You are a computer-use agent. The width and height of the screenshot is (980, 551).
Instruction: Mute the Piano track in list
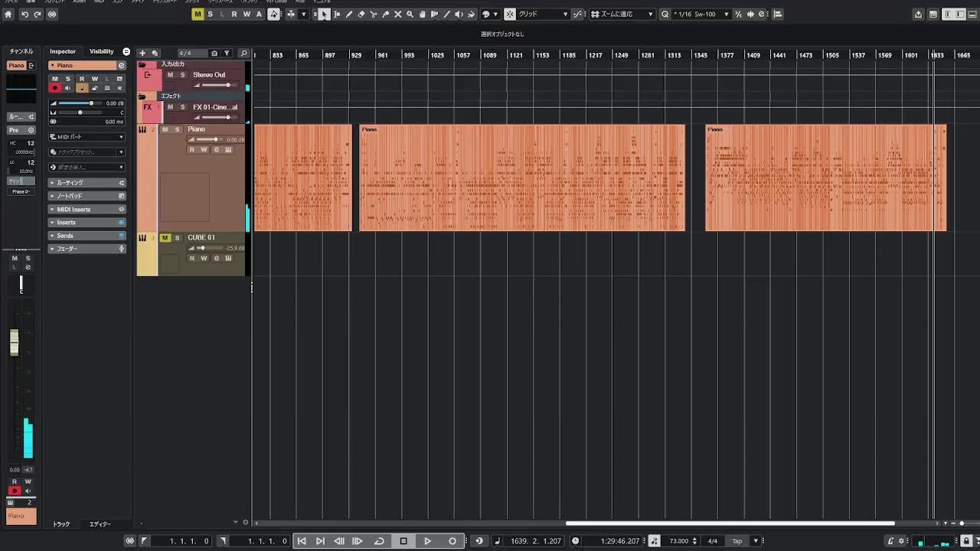165,129
